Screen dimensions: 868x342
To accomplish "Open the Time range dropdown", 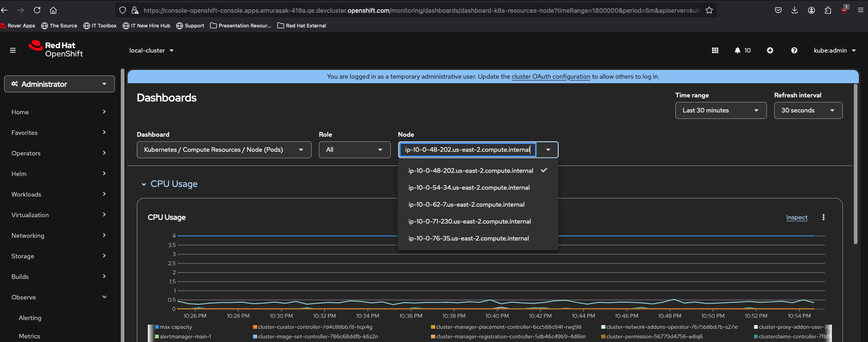I will coord(721,110).
